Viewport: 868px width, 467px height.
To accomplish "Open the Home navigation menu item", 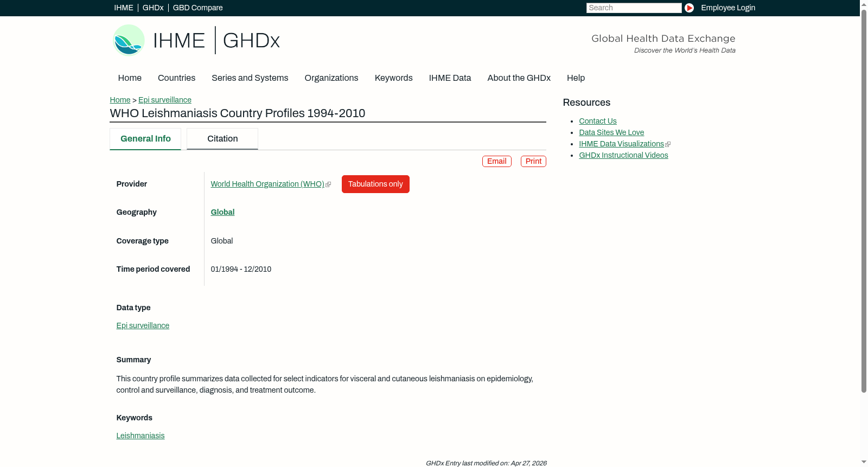I will (130, 78).
